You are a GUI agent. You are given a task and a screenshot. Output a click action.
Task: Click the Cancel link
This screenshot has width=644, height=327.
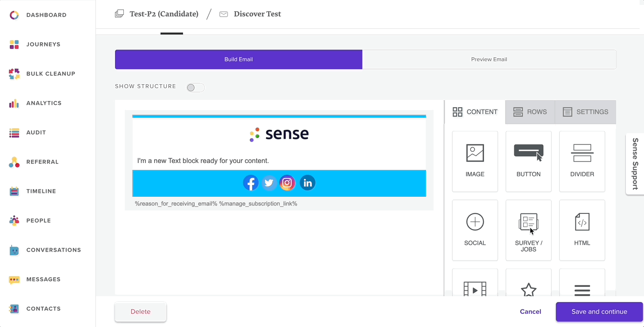click(530, 312)
